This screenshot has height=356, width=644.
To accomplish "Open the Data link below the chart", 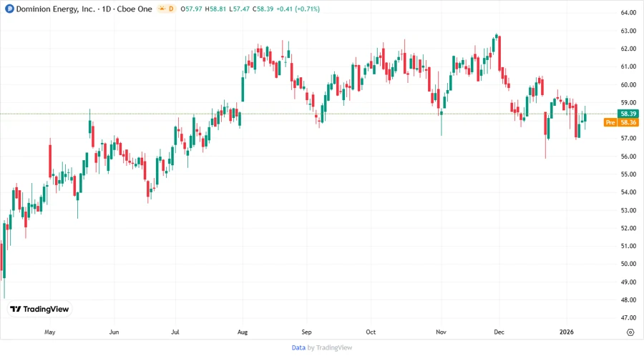I will tap(298, 347).
